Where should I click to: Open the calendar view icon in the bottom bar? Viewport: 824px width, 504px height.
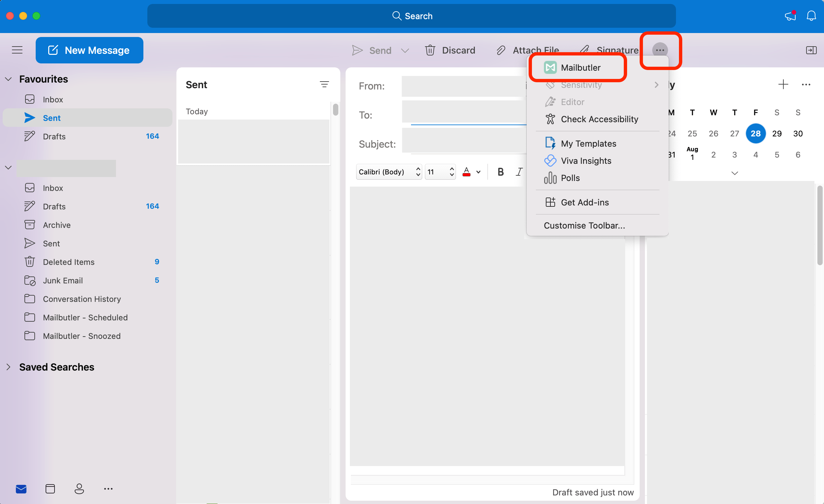50,488
